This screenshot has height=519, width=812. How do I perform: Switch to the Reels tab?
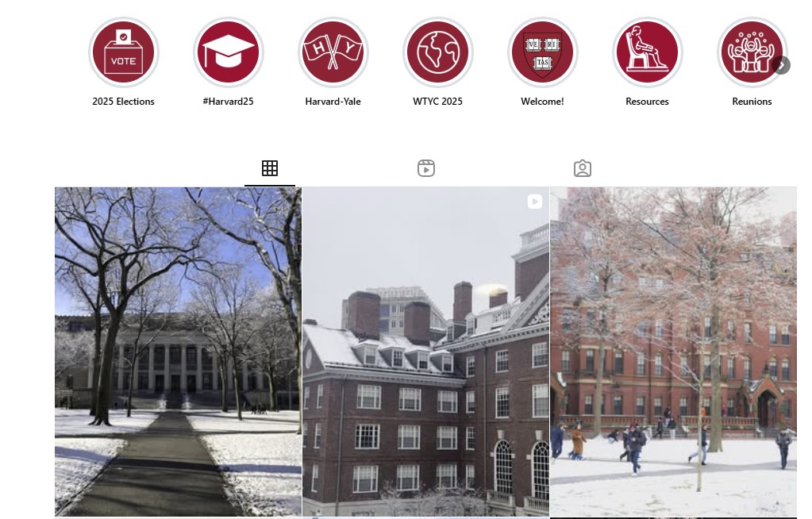pos(426,168)
